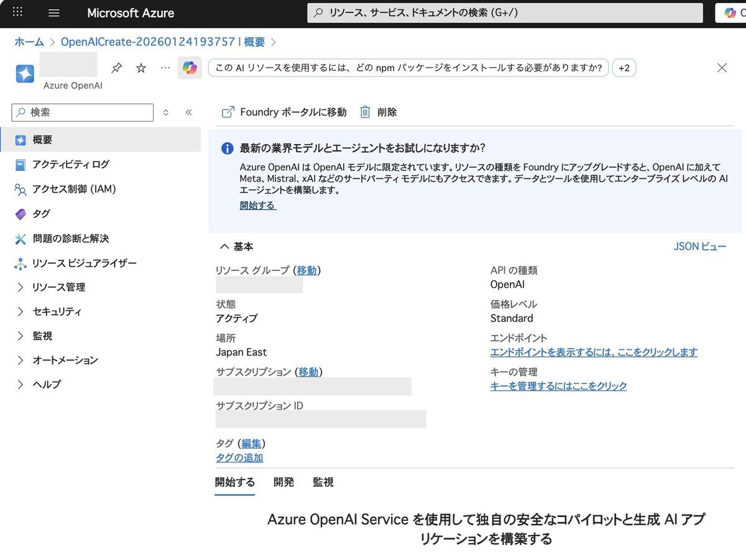Click the purple tag icon
The width and height of the screenshot is (746, 560).
pyautogui.click(x=21, y=214)
